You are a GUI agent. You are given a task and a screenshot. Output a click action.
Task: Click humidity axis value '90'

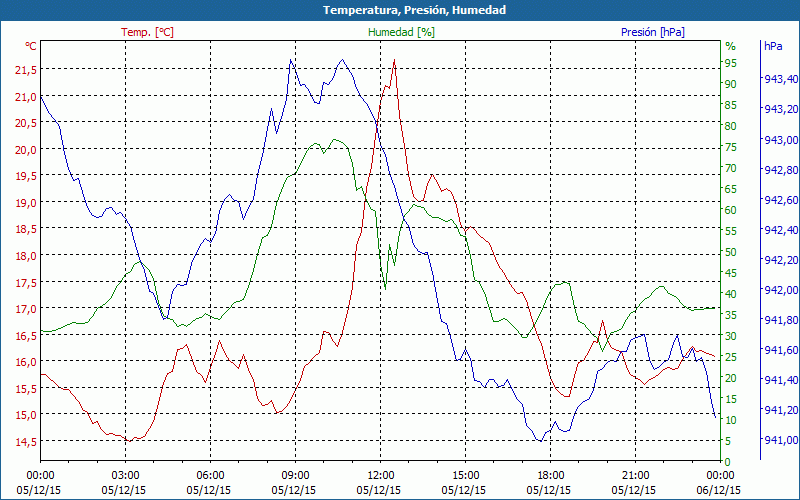731,84
